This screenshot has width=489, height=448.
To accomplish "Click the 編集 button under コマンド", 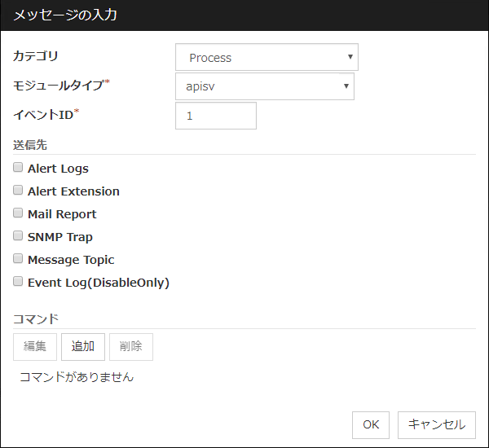I will coord(35,346).
